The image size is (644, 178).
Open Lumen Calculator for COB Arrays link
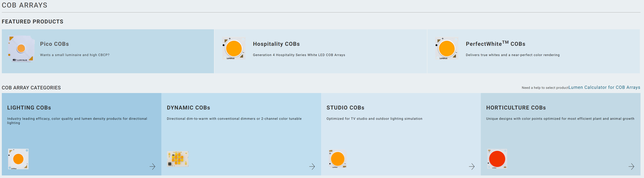coord(604,87)
